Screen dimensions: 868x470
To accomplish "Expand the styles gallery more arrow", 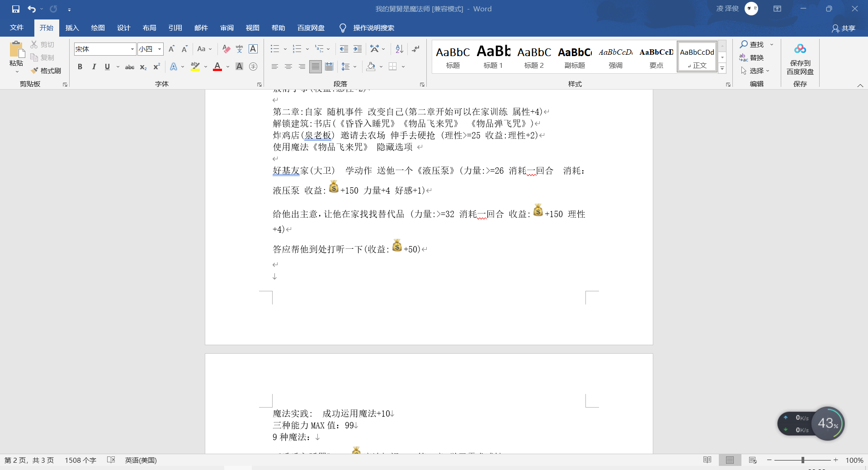I will tap(722, 69).
